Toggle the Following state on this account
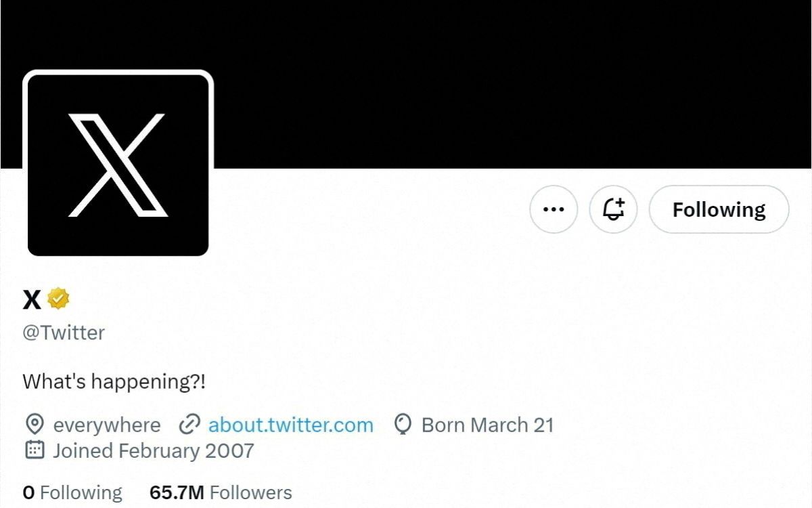Image resolution: width=812 pixels, height=508 pixels. point(718,209)
